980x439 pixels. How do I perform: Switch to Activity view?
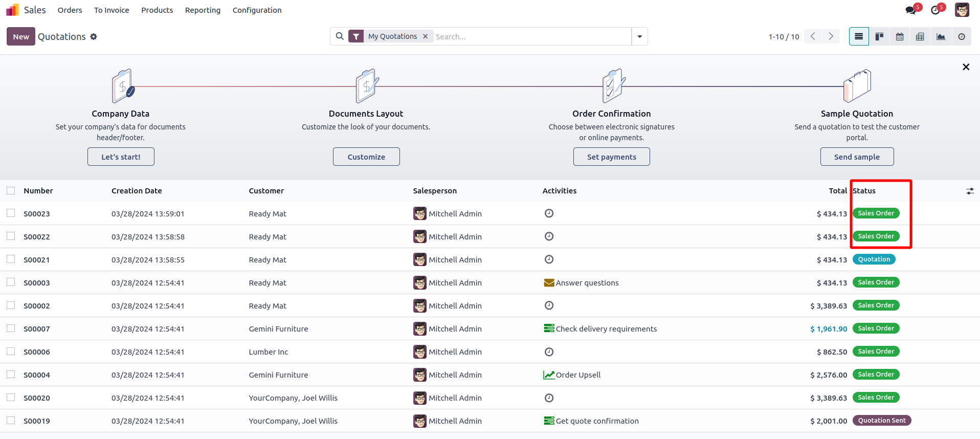(x=962, y=37)
